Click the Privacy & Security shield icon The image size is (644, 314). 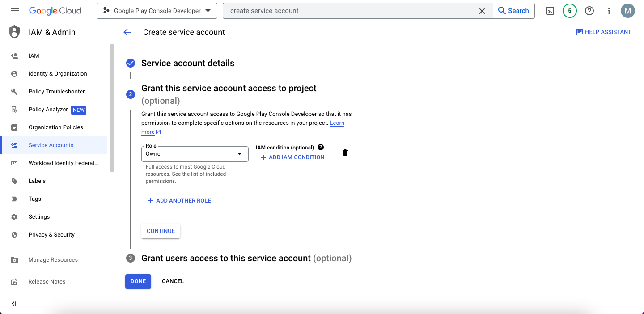tap(14, 235)
